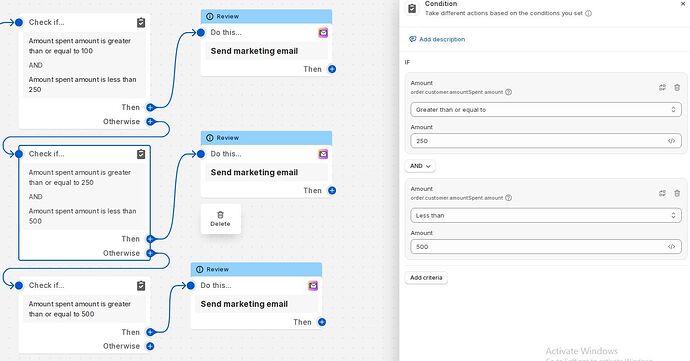690x361 pixels.
Task: Click the Then plus connector of the 250–500 check node
Action: 150,239
